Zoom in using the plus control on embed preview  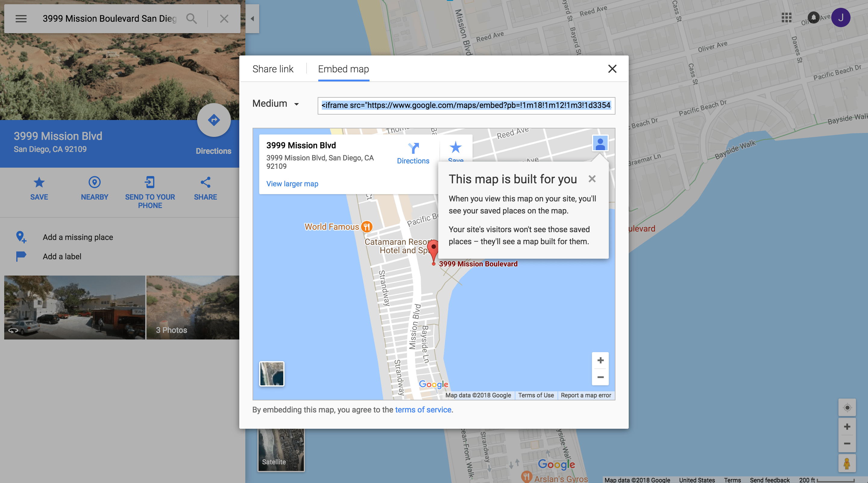tap(600, 360)
